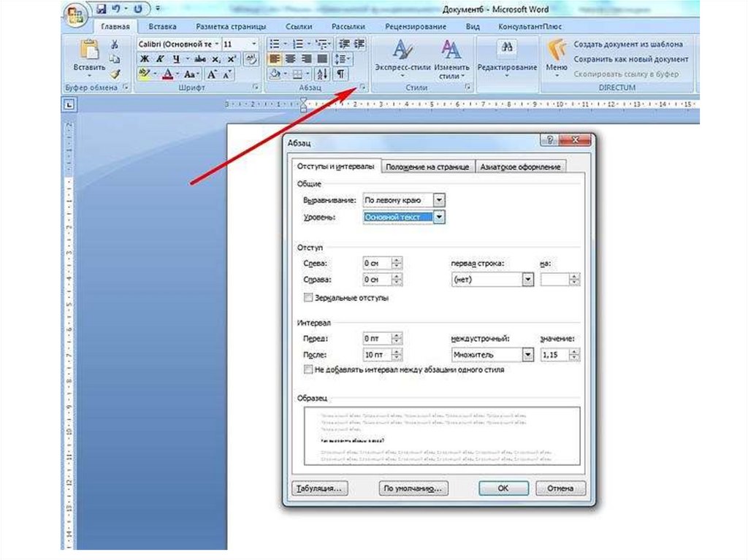
Task: Apply strikethrough formatting
Action: [x=200, y=58]
